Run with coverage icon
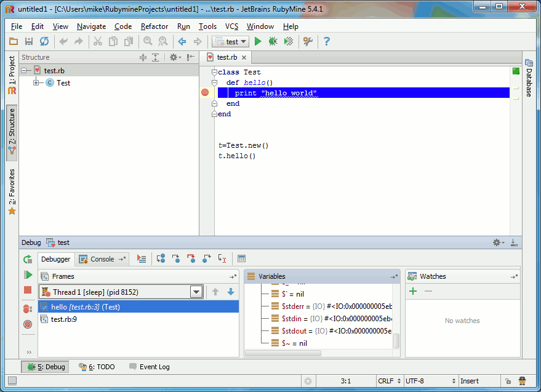Screen dimensions: 541x392 pyautogui.click(x=289, y=42)
